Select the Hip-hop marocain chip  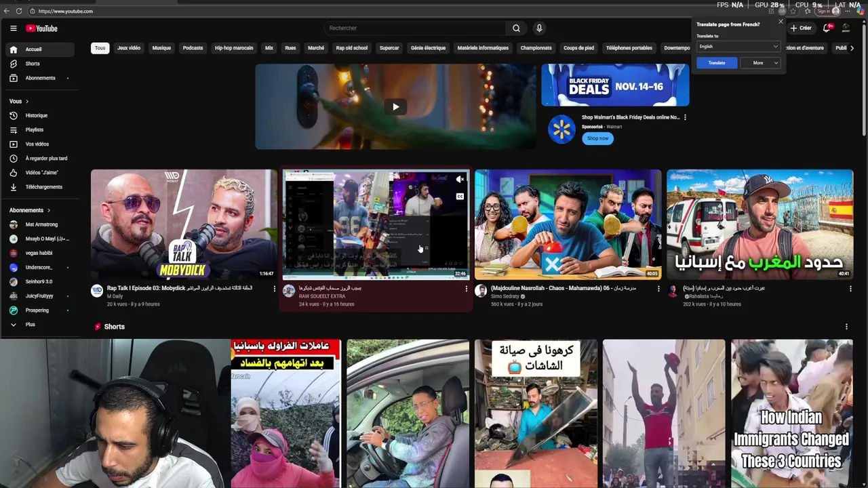click(x=234, y=48)
